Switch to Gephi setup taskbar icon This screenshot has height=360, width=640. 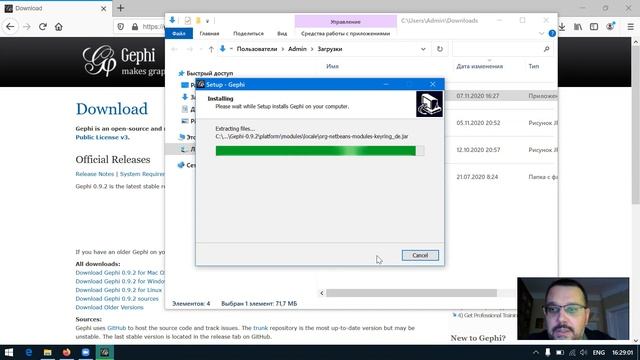(105, 352)
